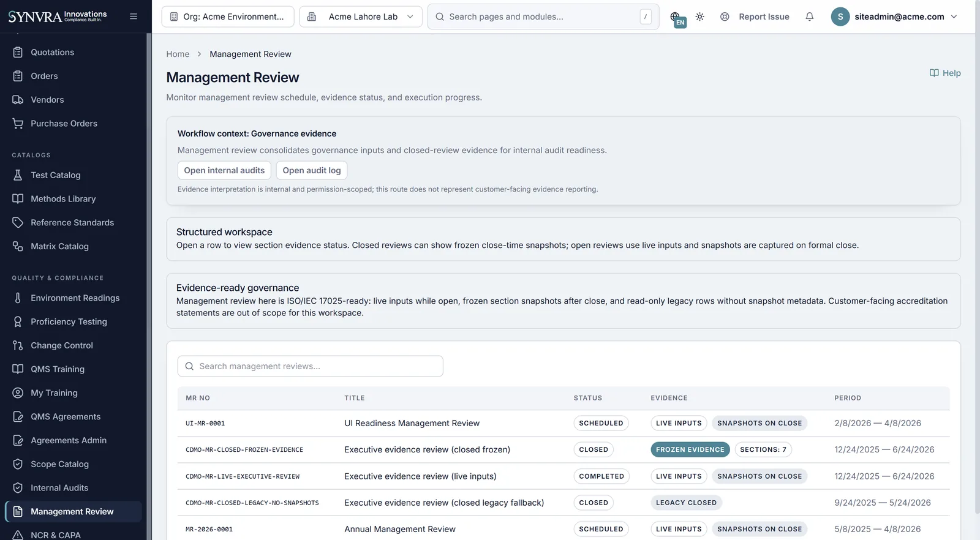
Task: Open Environment Readings thermometer icon
Action: 18,298
